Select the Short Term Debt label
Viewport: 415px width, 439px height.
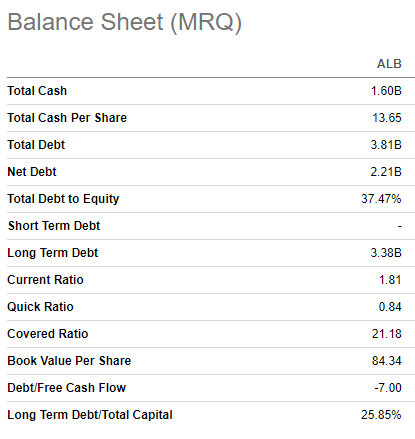pos(54,226)
